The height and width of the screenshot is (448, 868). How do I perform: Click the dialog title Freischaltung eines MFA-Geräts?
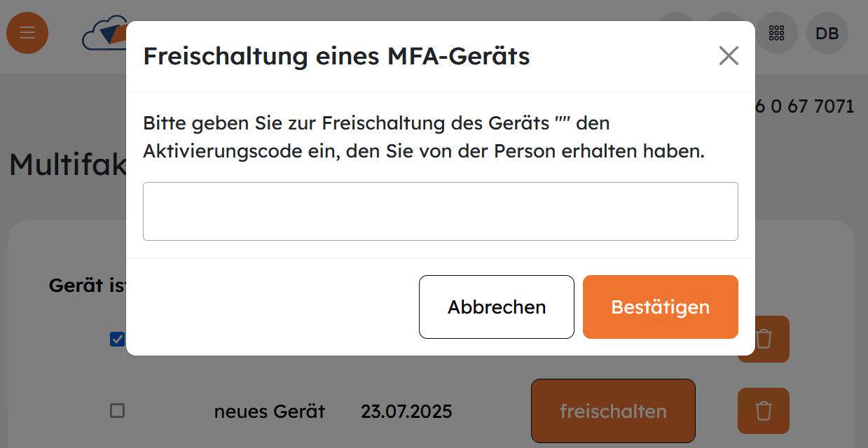click(x=336, y=56)
